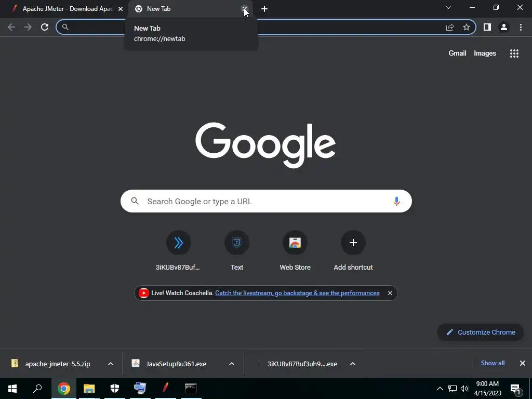Viewport: 532px width, 399px height.
Task: Open the Chrome profile avatar
Action: pyautogui.click(x=504, y=27)
